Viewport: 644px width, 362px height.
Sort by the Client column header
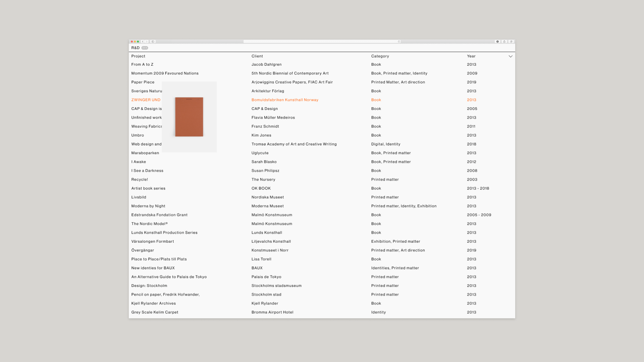(257, 56)
